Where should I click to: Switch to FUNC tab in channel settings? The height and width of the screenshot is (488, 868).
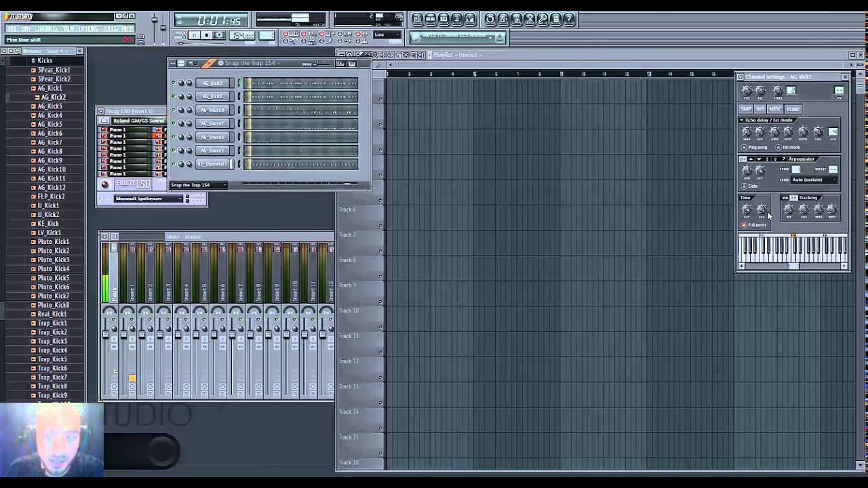pyautogui.click(x=793, y=109)
